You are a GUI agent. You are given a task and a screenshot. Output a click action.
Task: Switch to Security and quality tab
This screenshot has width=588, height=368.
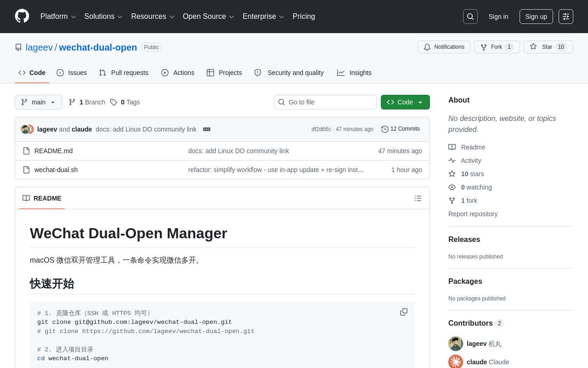click(x=289, y=73)
